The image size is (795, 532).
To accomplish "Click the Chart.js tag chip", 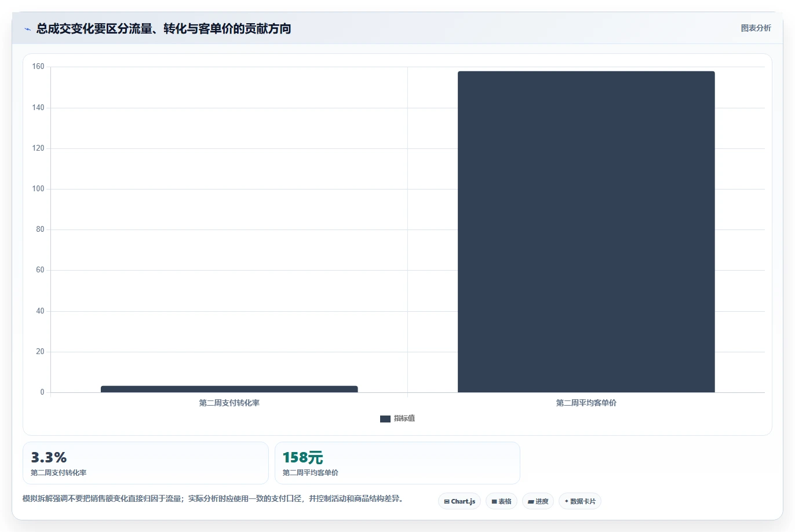I will pos(460,501).
